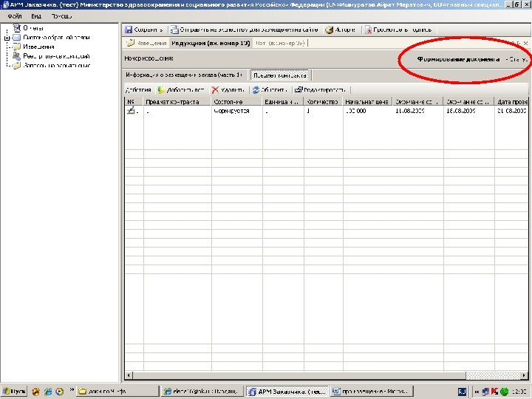The width and height of the screenshot is (532, 399).
Task: Click the Добавить лот icon
Action: (161, 90)
